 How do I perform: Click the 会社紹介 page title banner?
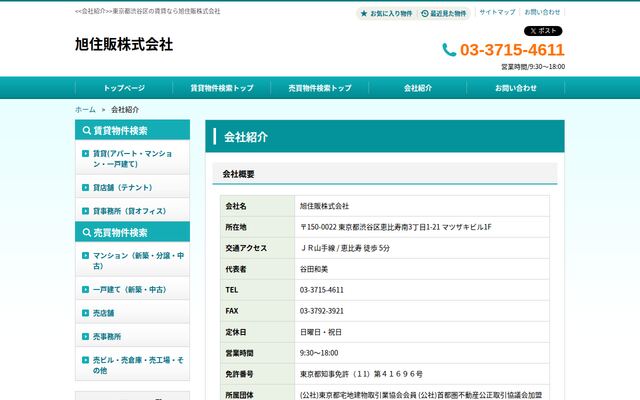(385, 136)
